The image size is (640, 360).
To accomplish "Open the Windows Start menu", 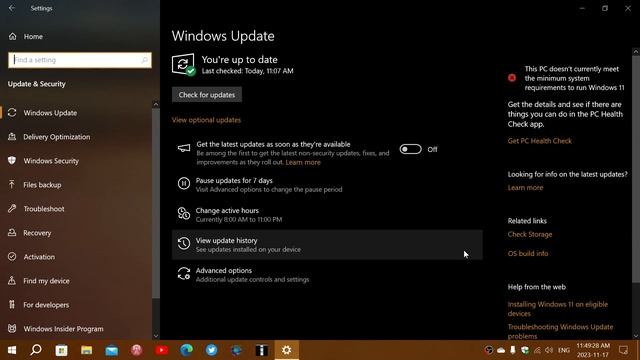I will pos(12,350).
